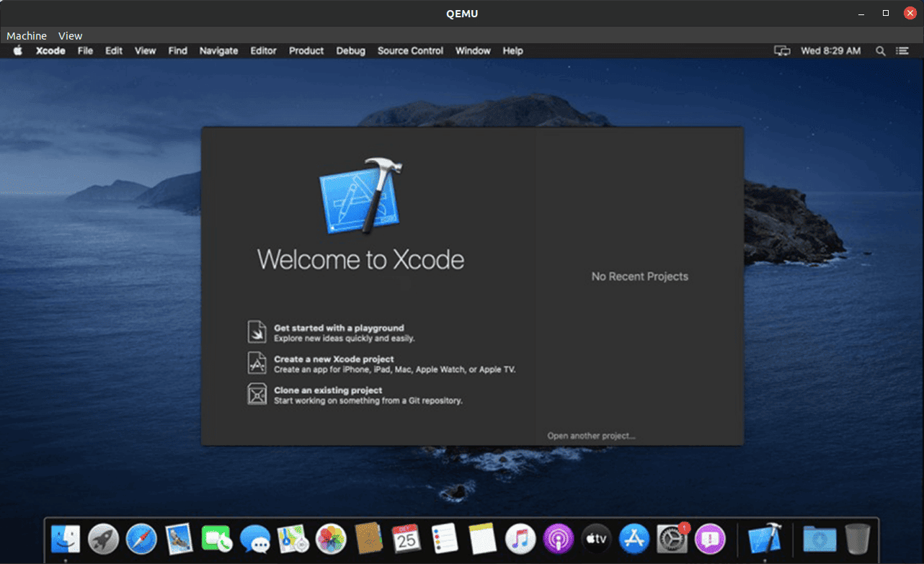Viewport: 924px width, 564px height.
Task: Open the Source Control menu
Action: tap(410, 50)
